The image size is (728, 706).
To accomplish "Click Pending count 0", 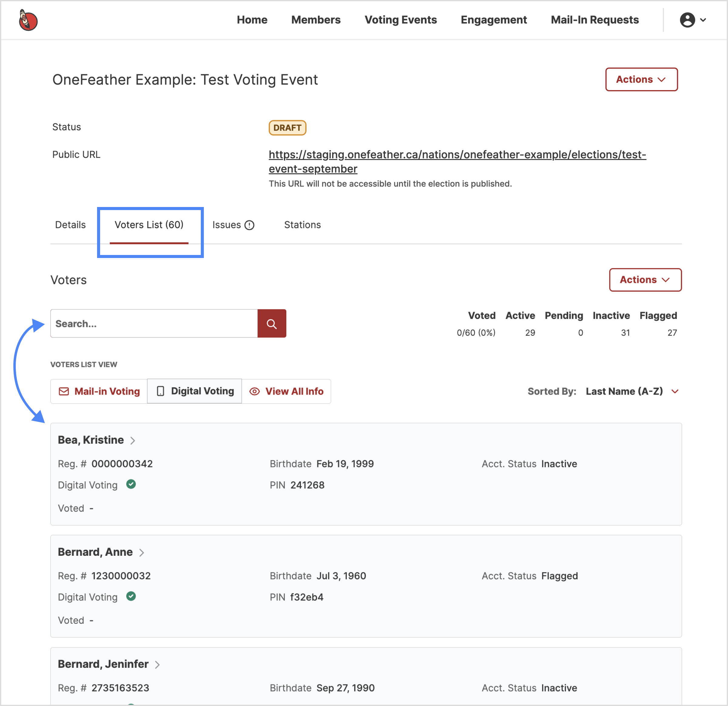I will pos(581,333).
